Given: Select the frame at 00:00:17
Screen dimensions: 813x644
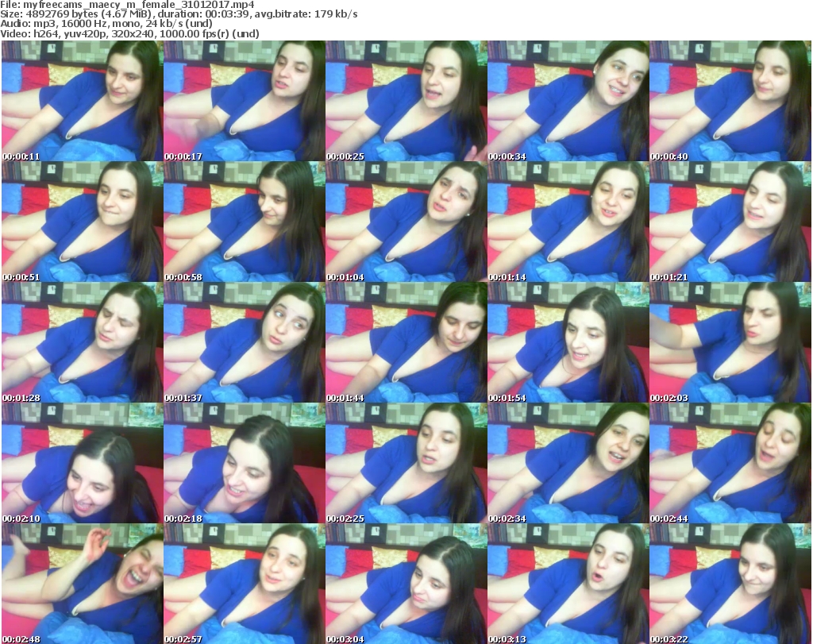Looking at the screenshot, I should pyautogui.click(x=244, y=101).
